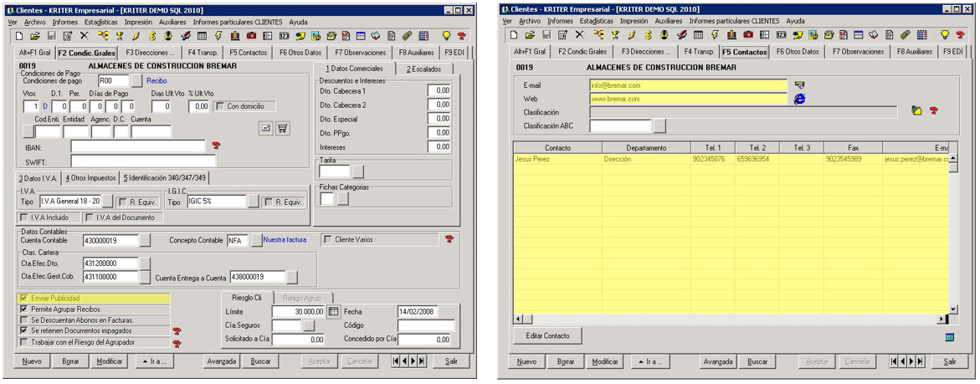
Task: Click Open folder icon in Condic.Grales window toolbar
Action: tap(35, 35)
